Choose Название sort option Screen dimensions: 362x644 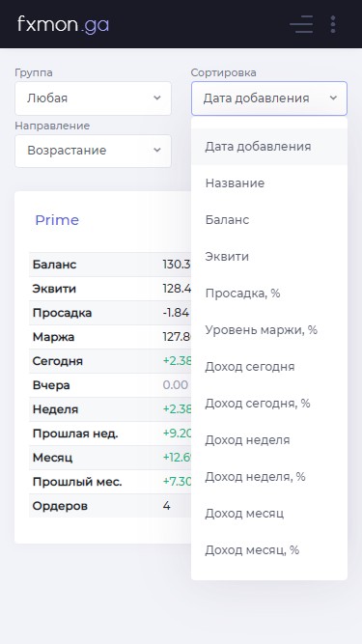pos(269,183)
